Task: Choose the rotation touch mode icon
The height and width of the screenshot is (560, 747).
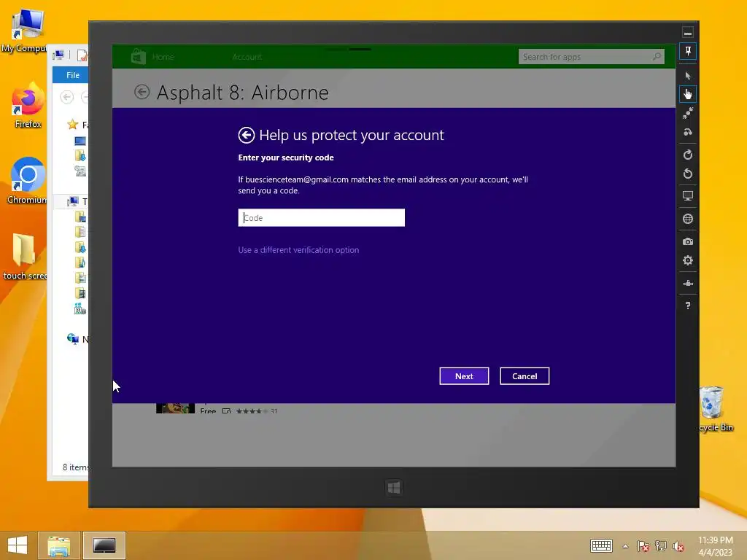Action: pos(687,132)
